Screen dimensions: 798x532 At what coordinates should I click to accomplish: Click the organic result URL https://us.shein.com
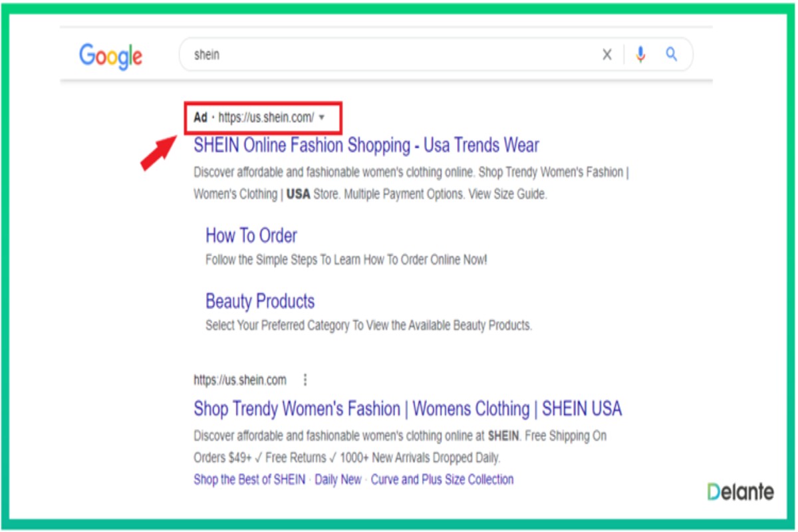click(x=240, y=380)
